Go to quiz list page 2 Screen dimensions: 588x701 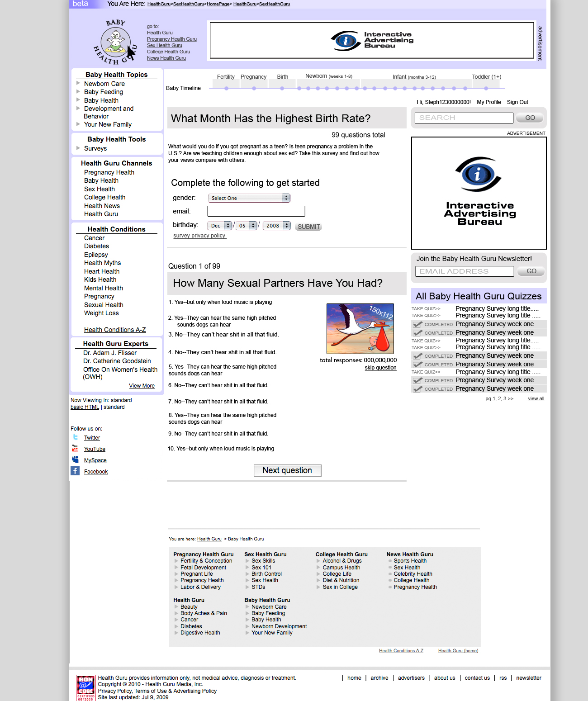point(499,398)
